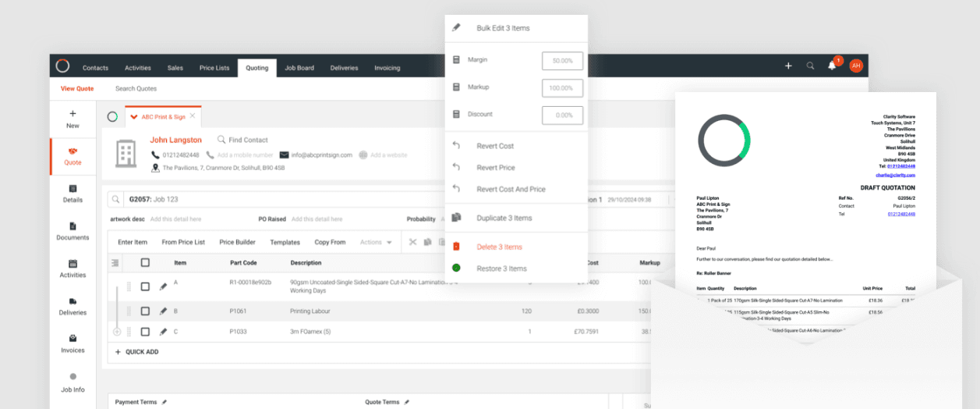Edit Payment Terms pencil icon

(164, 402)
